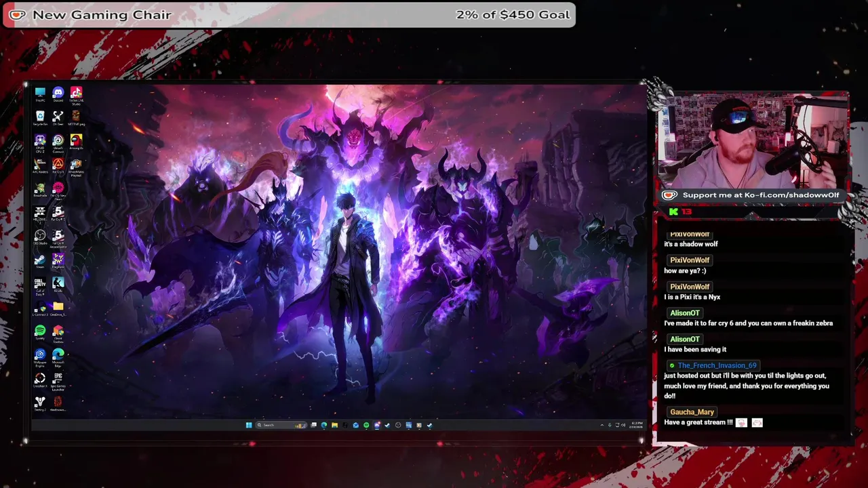Image resolution: width=868 pixels, height=488 pixels.
Task: Click the taskbar Search box
Action: pos(281,425)
